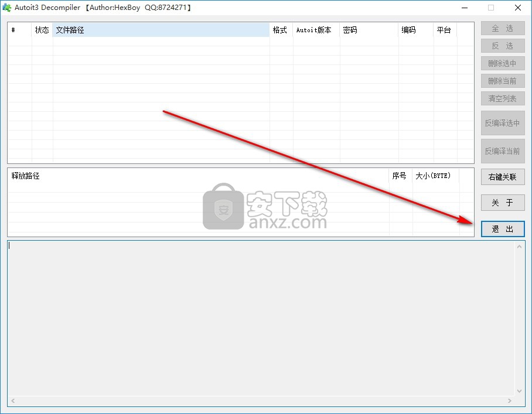
Task: Click the horizontal scrollbar left arrow
Action: point(13,401)
